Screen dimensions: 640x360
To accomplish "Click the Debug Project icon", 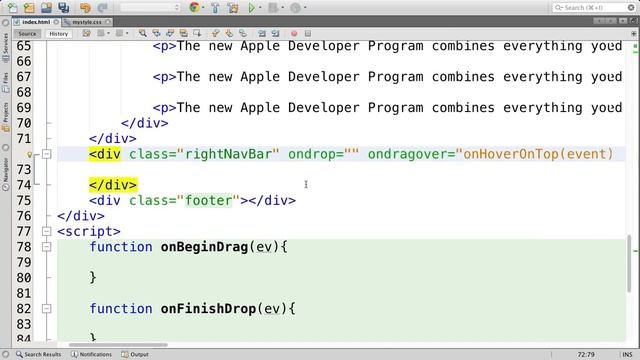I will (x=273, y=7).
